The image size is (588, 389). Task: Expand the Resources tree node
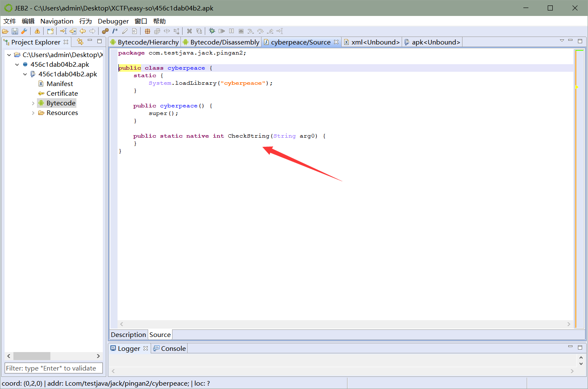pos(33,113)
